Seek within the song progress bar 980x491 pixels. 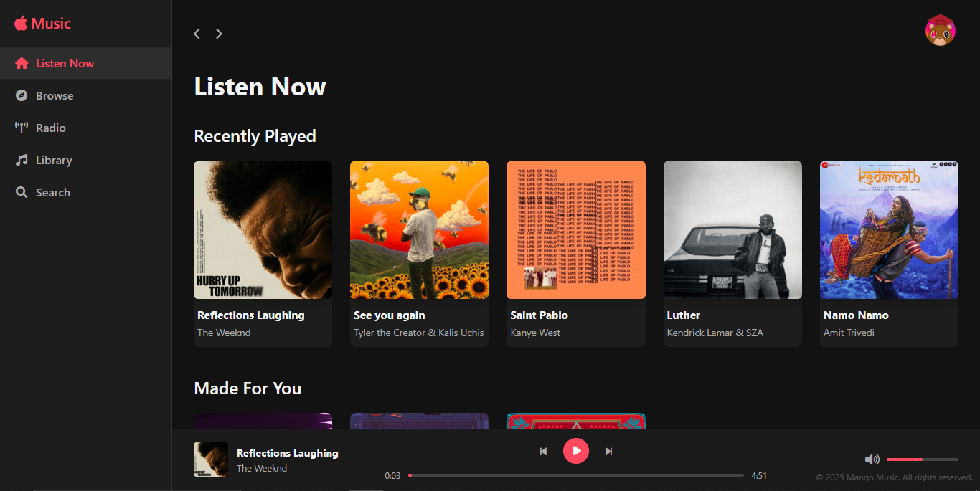578,475
